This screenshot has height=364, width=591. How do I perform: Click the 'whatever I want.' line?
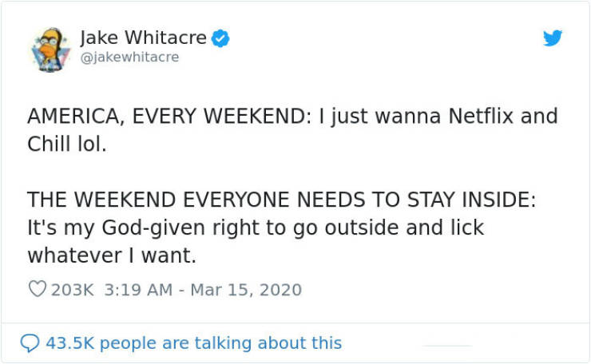(x=112, y=255)
